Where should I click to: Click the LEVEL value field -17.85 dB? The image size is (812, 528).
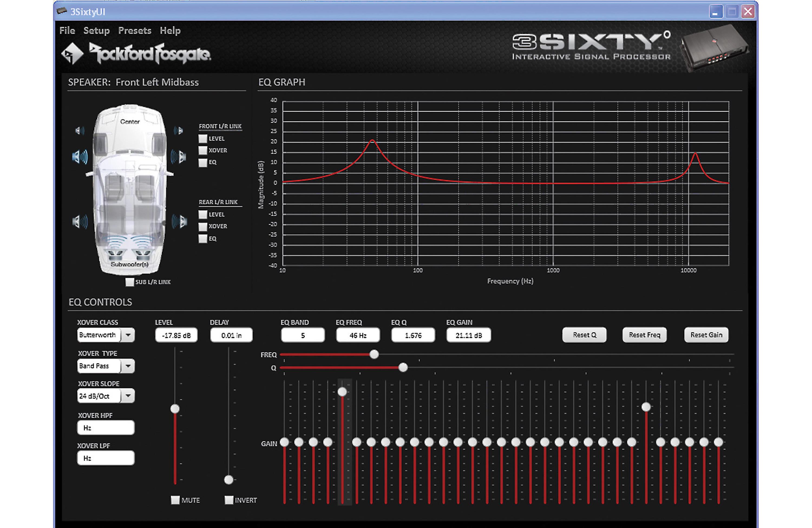point(176,335)
